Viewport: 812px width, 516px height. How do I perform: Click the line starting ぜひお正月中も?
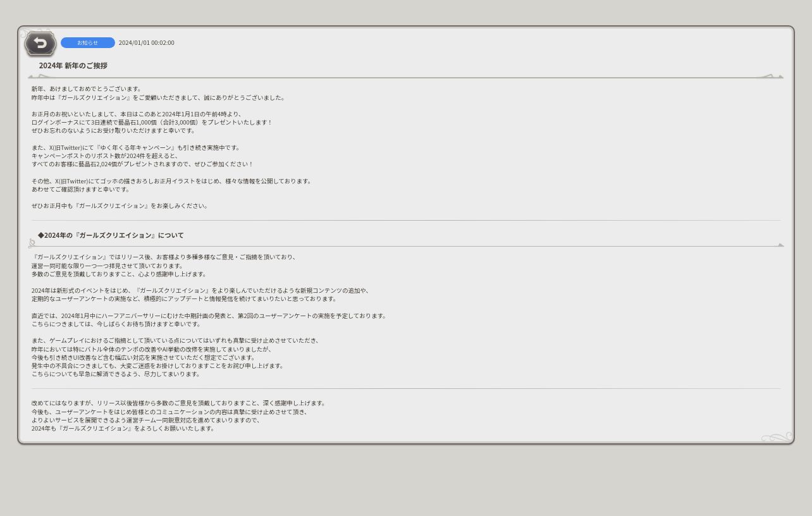point(120,206)
